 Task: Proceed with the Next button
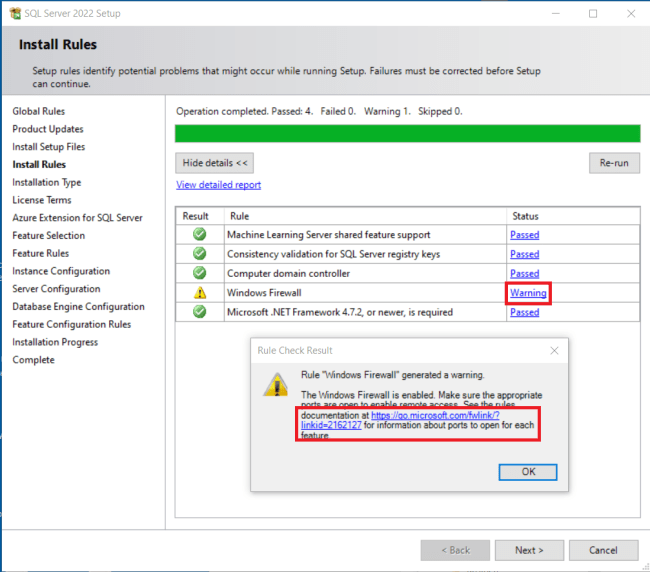pyautogui.click(x=529, y=550)
